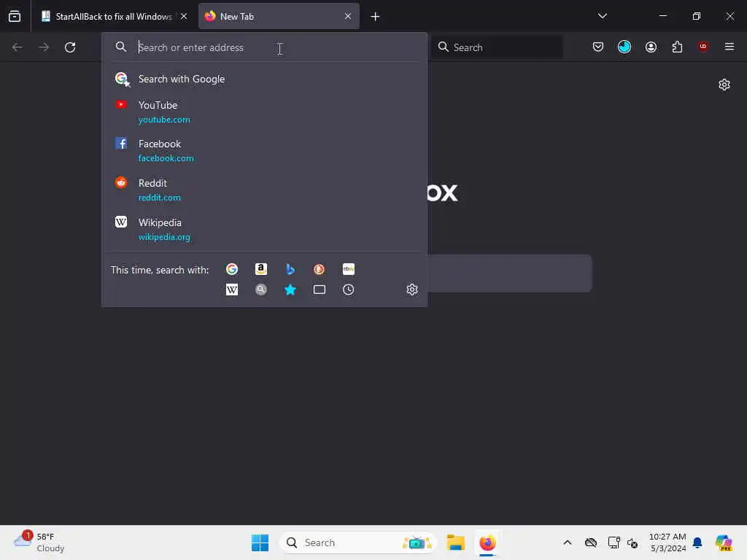Search this time with Bing icon
Screen dimensions: 747x560
point(290,270)
